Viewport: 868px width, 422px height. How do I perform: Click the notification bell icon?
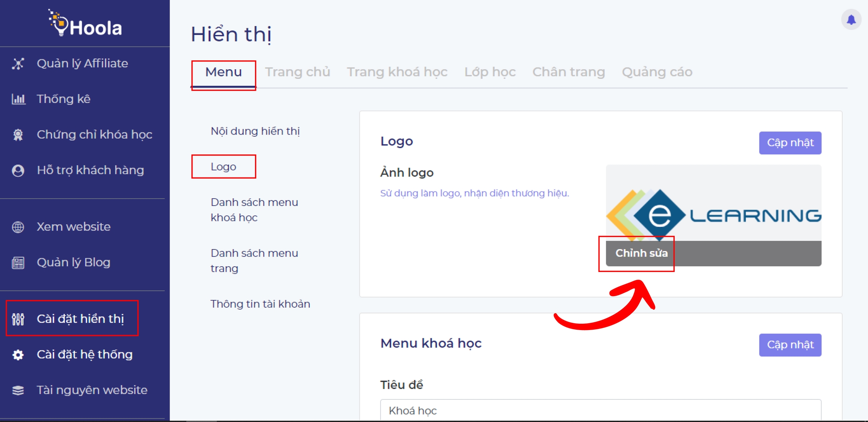tap(851, 20)
